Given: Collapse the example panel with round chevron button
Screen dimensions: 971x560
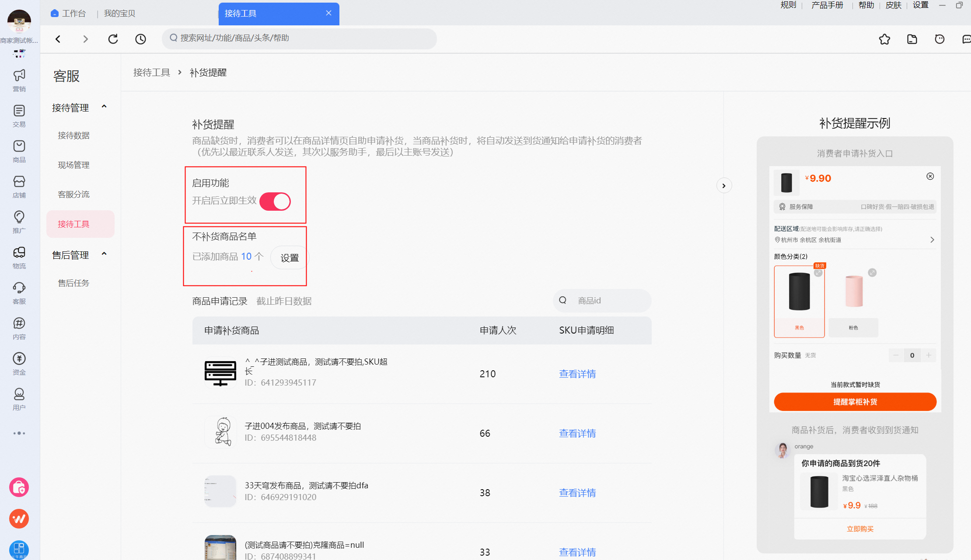Looking at the screenshot, I should [724, 186].
